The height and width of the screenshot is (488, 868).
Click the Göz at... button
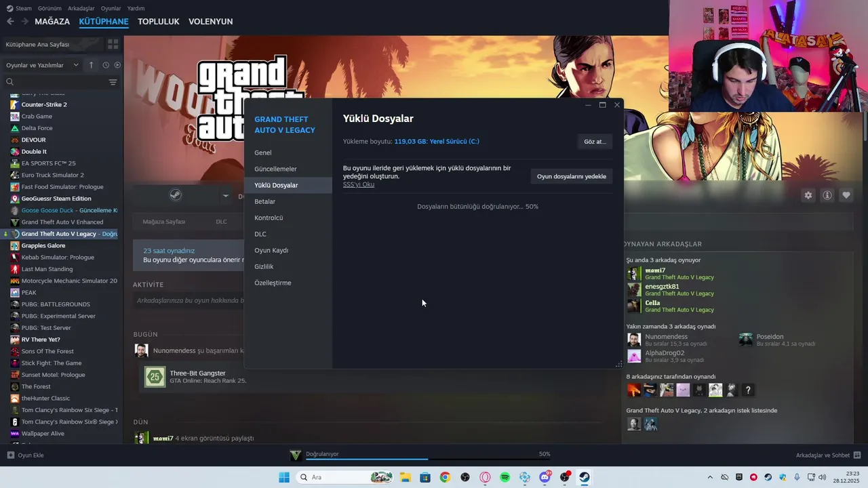(x=595, y=142)
